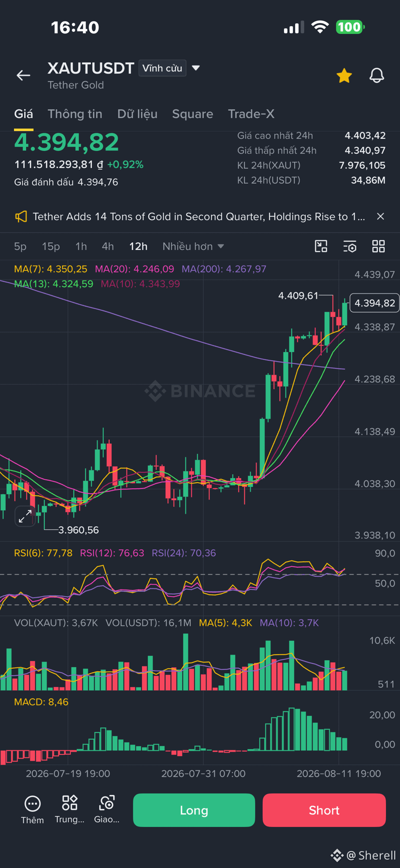400x868 pixels.
Task: Tap the 16:40 clock
Action: (x=75, y=28)
